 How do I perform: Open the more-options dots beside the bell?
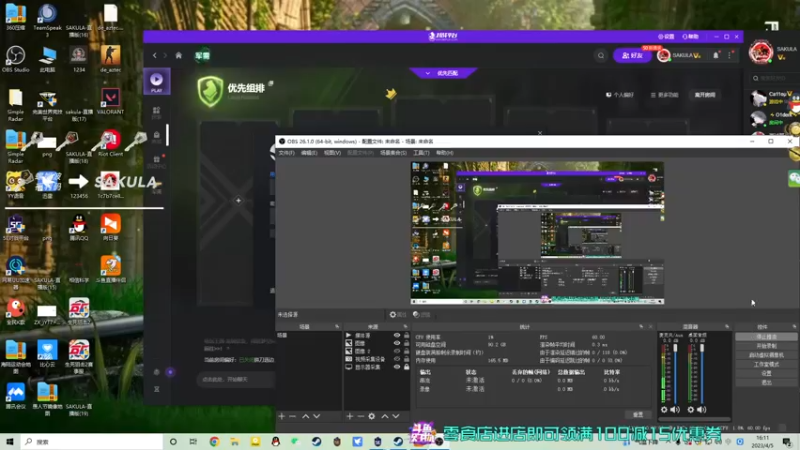pyautogui.click(x=730, y=55)
